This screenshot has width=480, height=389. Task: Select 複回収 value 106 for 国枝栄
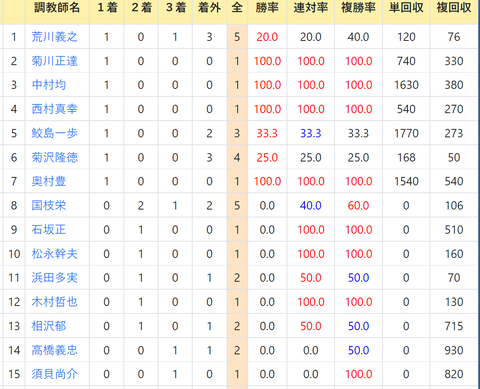(x=454, y=205)
